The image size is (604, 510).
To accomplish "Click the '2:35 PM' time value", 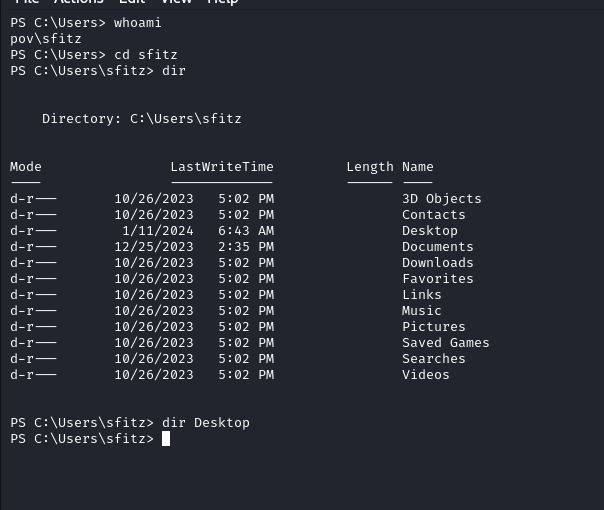I will click(246, 247).
